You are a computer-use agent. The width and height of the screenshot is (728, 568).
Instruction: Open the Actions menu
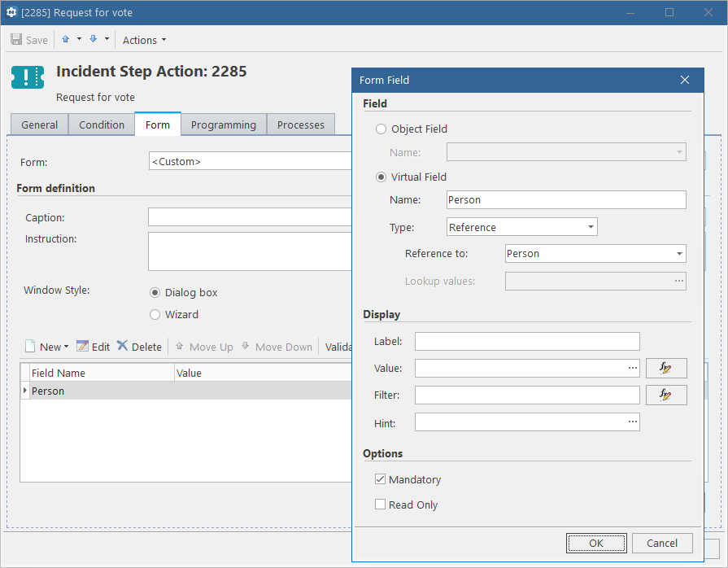(x=142, y=39)
